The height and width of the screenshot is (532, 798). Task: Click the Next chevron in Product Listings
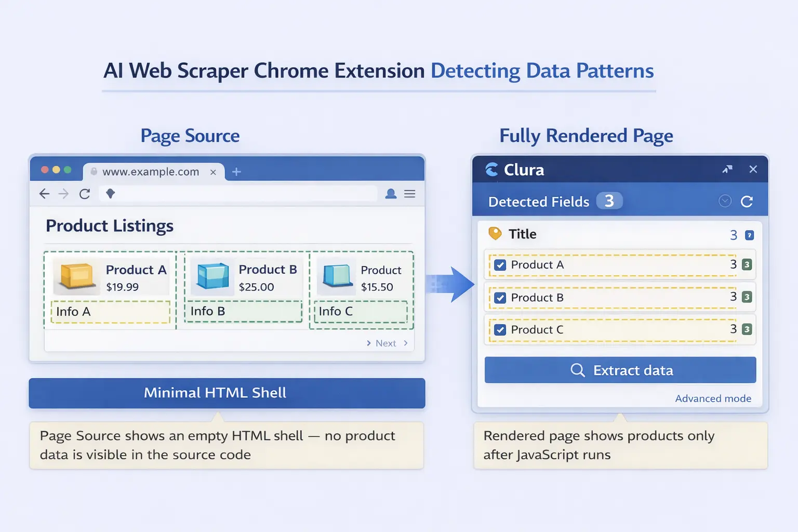369,343
